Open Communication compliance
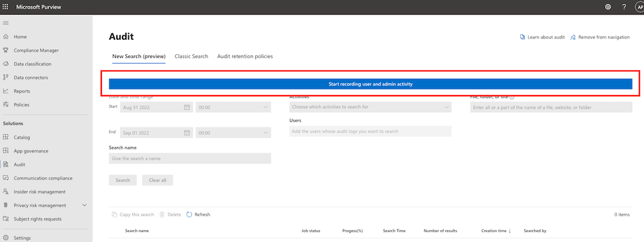644x242 pixels. click(x=43, y=178)
